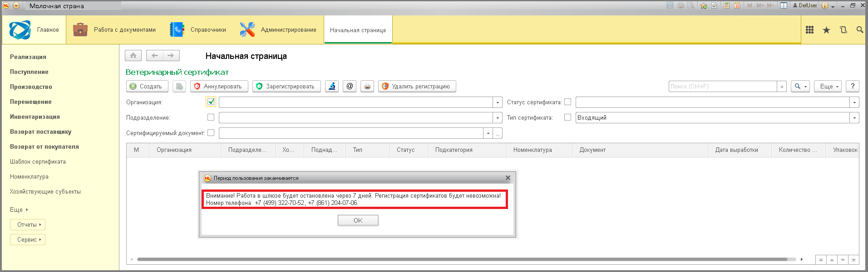
Task: Uncheck the Организация filter checkbox
Action: (211, 102)
